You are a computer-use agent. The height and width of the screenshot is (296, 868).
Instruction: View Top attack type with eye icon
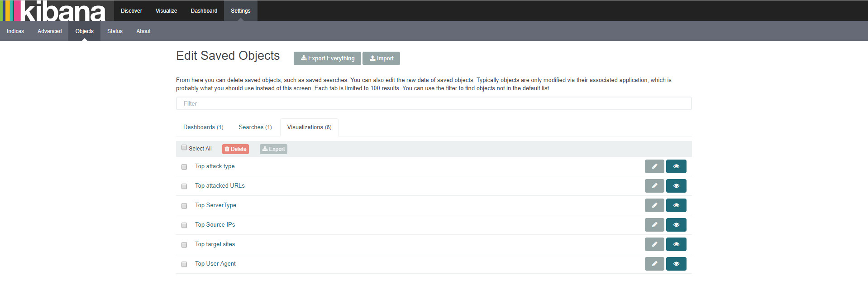click(676, 166)
